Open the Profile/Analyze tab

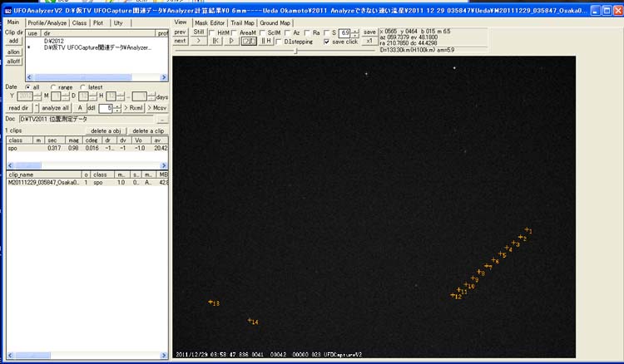click(x=47, y=22)
